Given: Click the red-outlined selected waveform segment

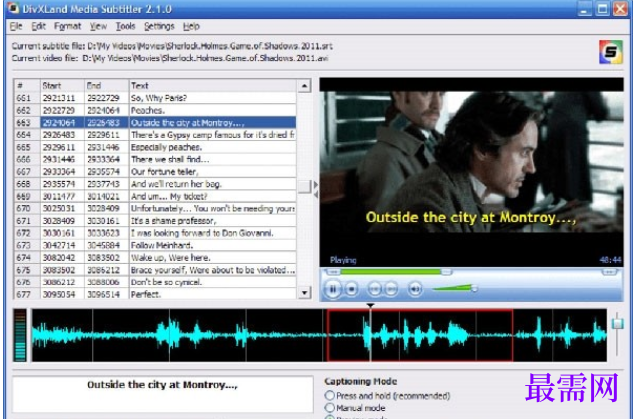Looking at the screenshot, I should click(420, 335).
